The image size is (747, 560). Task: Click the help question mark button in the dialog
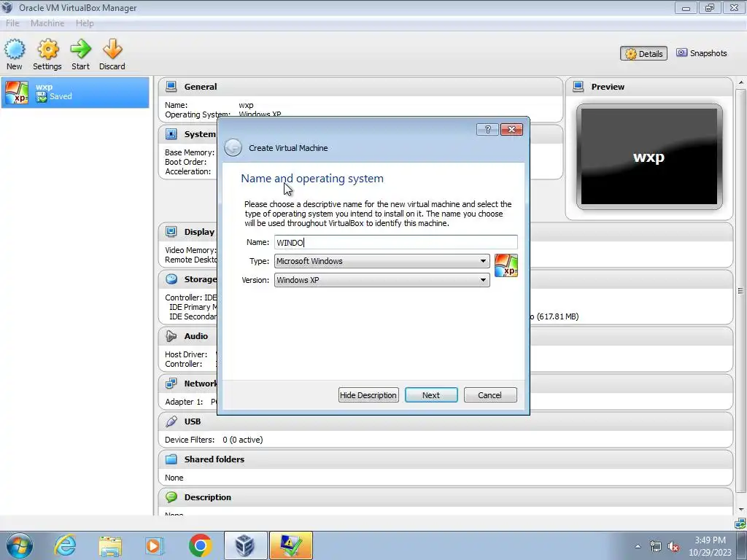click(x=487, y=130)
